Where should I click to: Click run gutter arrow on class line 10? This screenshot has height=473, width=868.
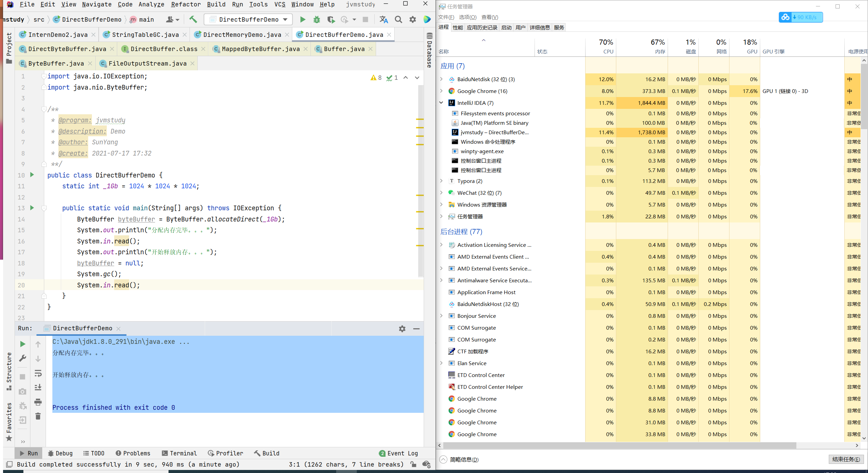point(32,175)
